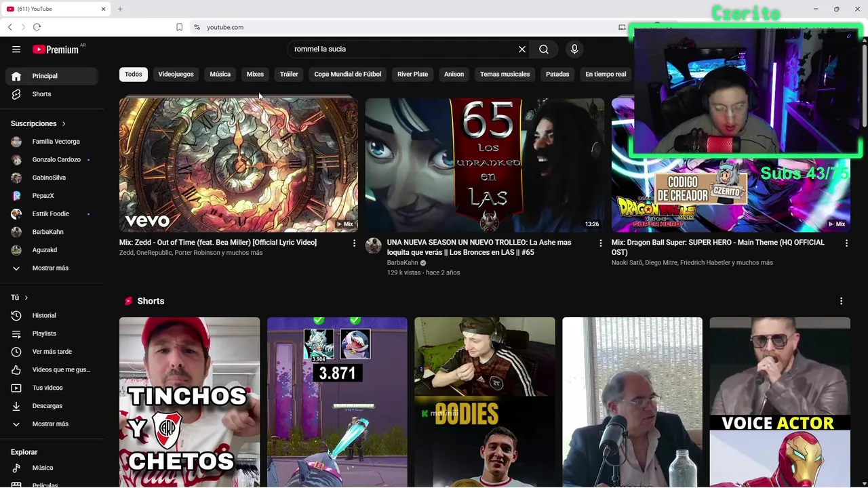868x488 pixels.
Task: Select the Videojuegos filter chip
Action: click(176, 74)
